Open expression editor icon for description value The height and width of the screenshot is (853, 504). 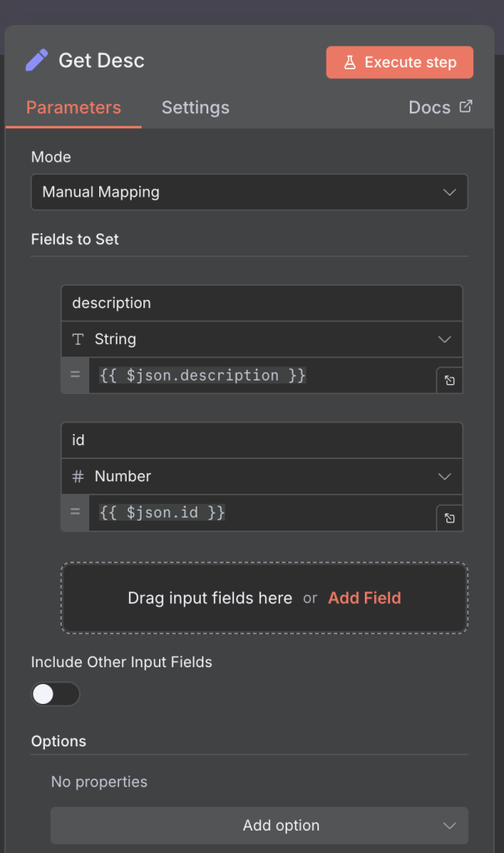tap(449, 381)
